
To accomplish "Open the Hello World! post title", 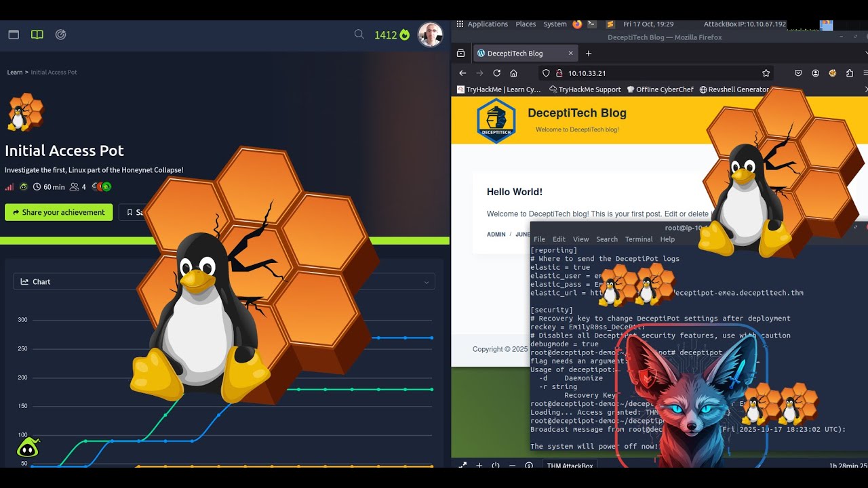I will (x=515, y=192).
